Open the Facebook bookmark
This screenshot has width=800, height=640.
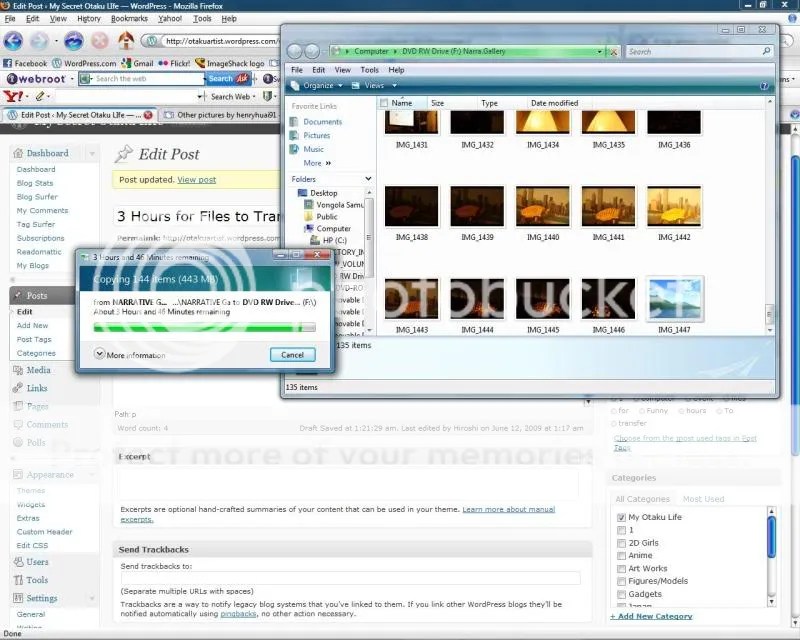[x=25, y=63]
